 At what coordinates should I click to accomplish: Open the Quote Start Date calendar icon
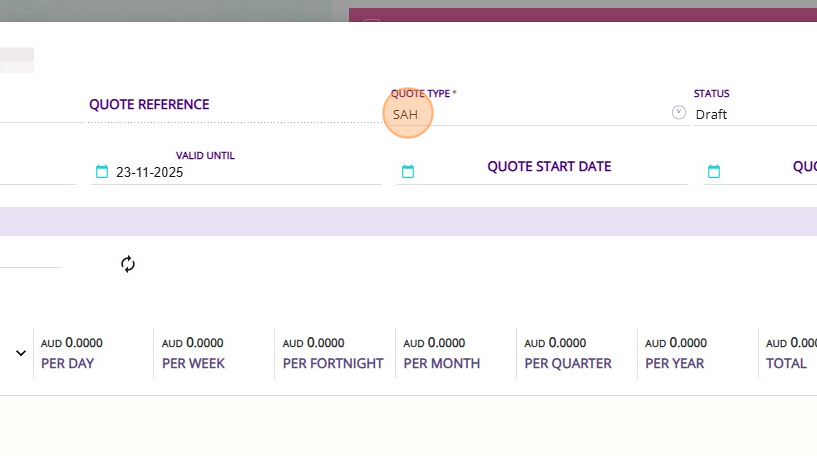point(408,172)
